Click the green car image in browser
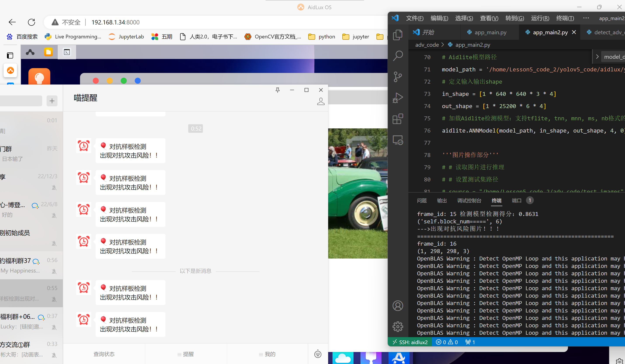The image size is (625, 364). pyautogui.click(x=358, y=193)
